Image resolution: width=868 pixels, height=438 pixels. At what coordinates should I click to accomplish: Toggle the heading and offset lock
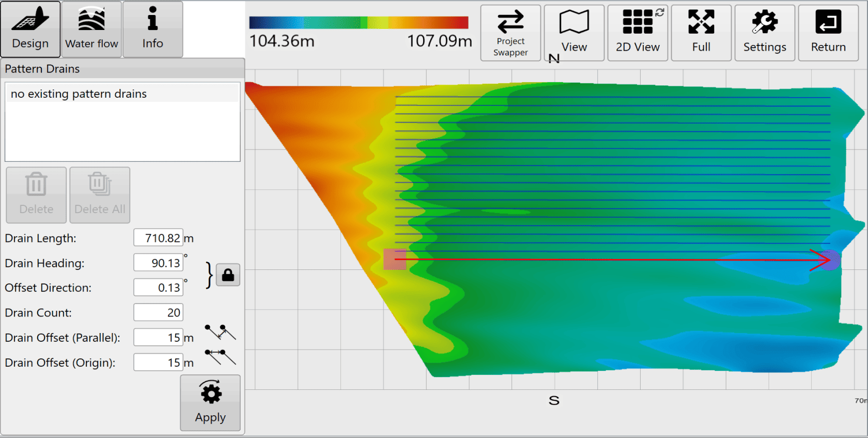click(228, 275)
